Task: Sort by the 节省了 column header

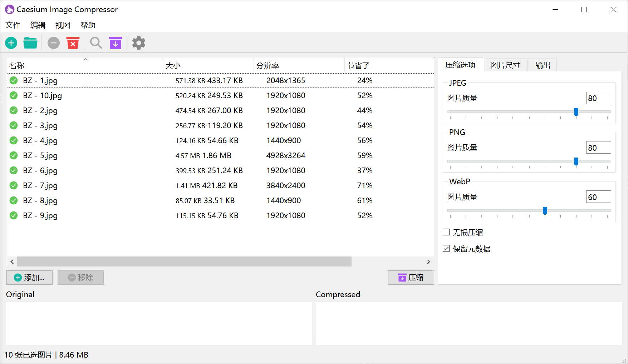Action: pyautogui.click(x=389, y=65)
